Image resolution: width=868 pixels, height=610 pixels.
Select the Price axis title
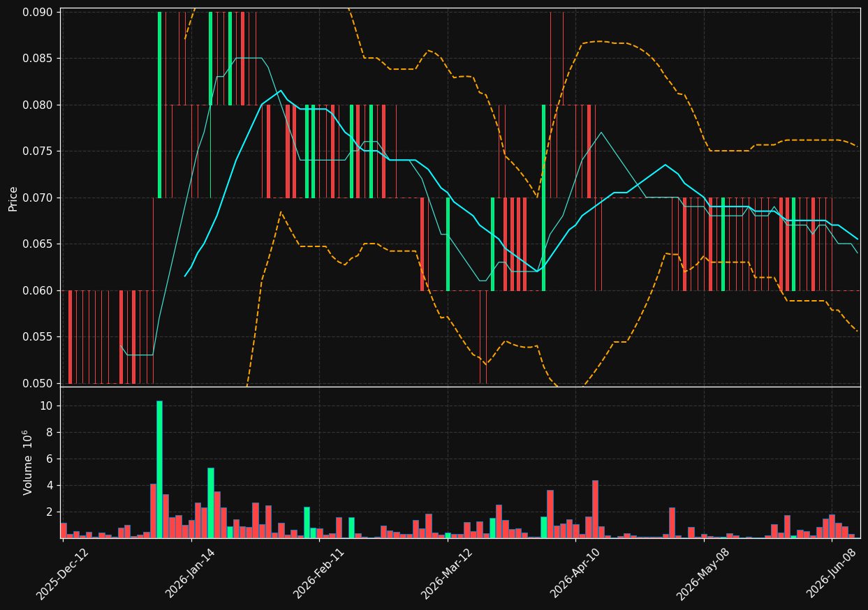(x=13, y=198)
